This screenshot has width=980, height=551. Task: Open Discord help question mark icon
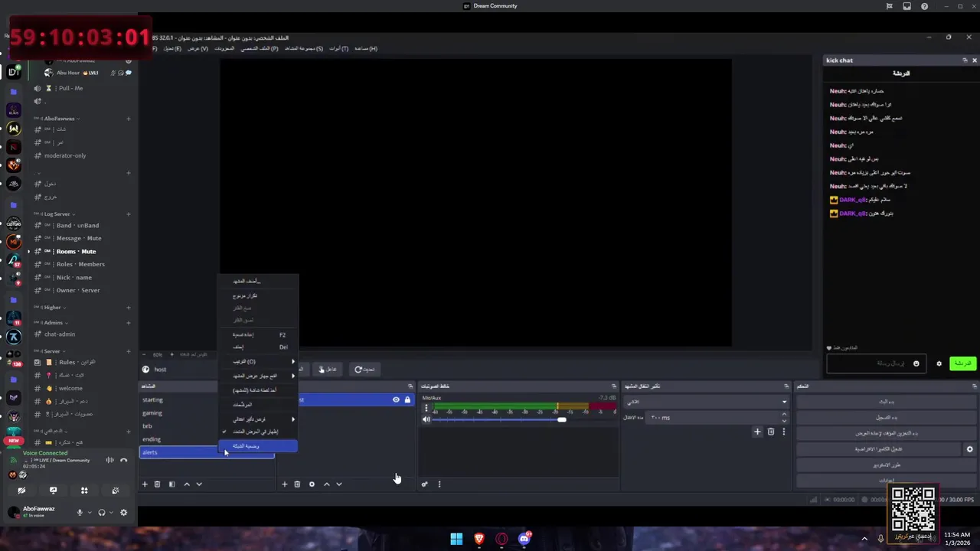click(924, 6)
